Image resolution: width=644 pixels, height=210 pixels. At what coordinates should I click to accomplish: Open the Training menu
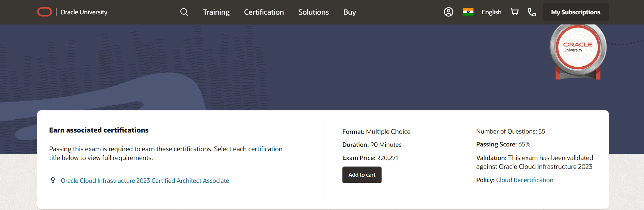point(216,12)
